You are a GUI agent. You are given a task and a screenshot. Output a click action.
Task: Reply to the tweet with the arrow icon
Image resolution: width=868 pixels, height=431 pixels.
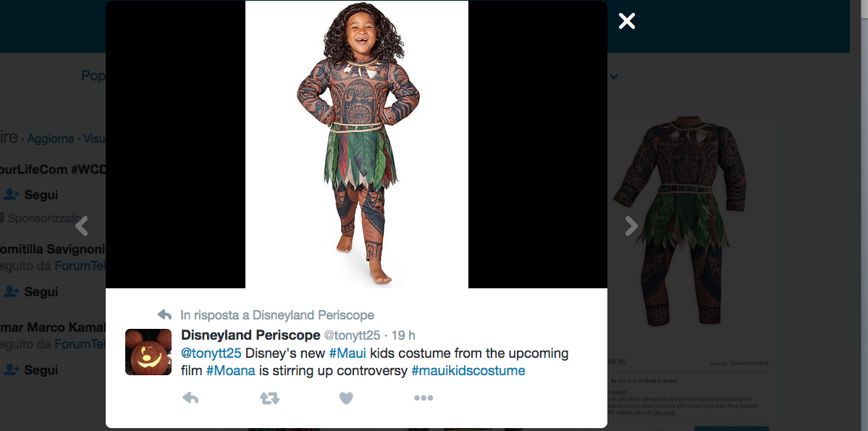point(190,398)
